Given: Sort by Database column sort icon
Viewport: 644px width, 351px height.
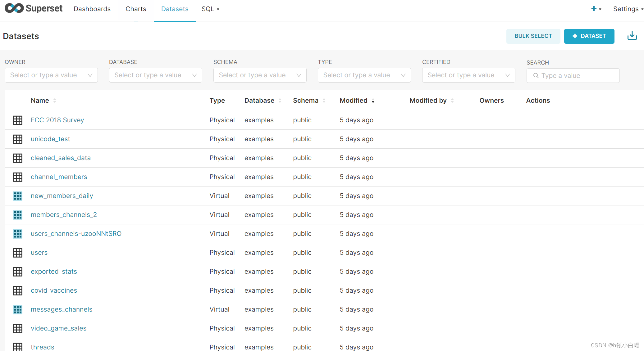Looking at the screenshot, I should click(x=280, y=101).
